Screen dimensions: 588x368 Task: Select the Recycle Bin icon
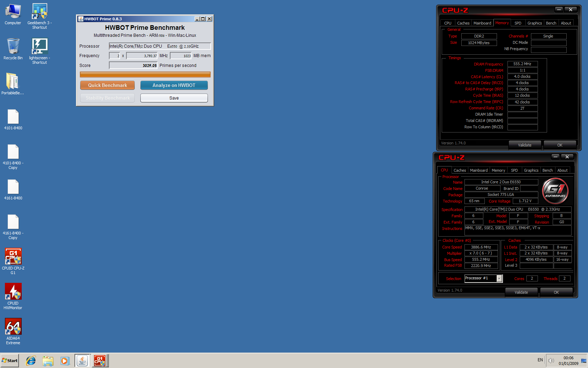(x=13, y=49)
